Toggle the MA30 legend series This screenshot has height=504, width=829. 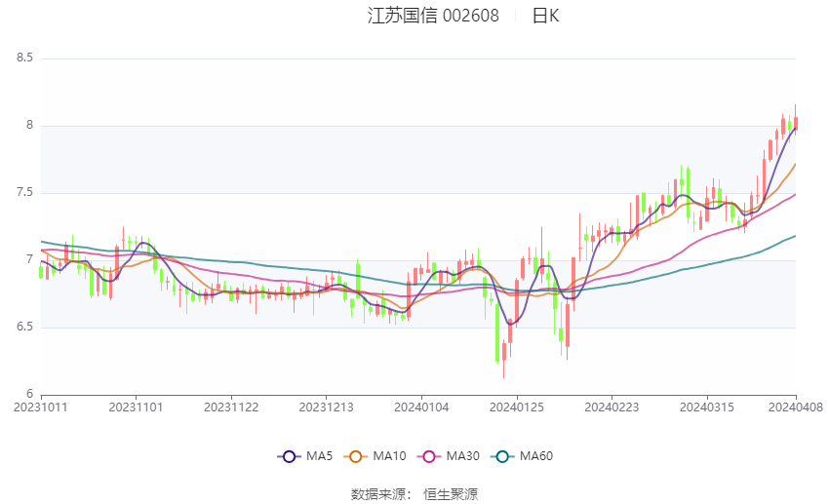(x=449, y=456)
